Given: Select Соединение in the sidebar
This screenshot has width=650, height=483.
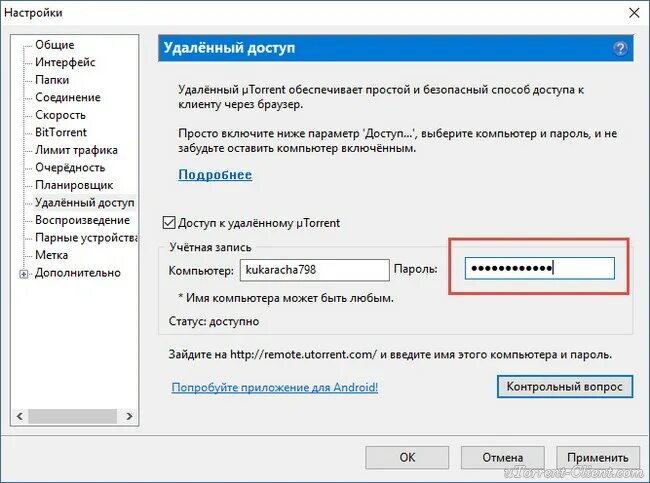Looking at the screenshot, I should pos(68,97).
